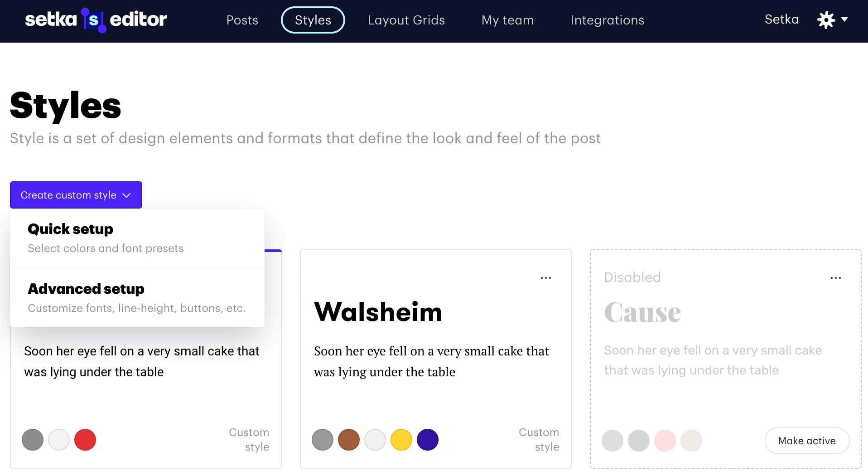Viewport: 868px width, 476px height.
Task: Expand the Create custom style dropdown
Action: pos(76,195)
